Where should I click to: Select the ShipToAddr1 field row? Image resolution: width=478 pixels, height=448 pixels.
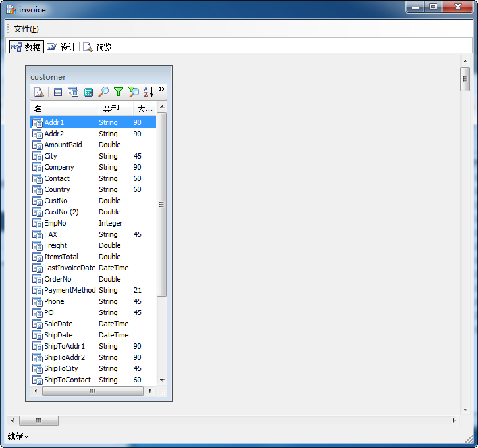pyautogui.click(x=93, y=346)
